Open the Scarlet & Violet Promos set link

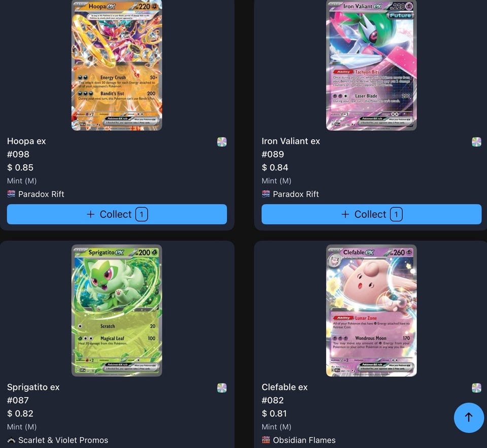tap(63, 440)
